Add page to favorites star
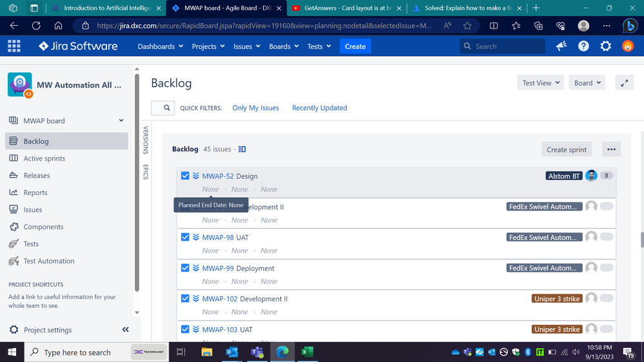644x362 pixels. point(467,26)
